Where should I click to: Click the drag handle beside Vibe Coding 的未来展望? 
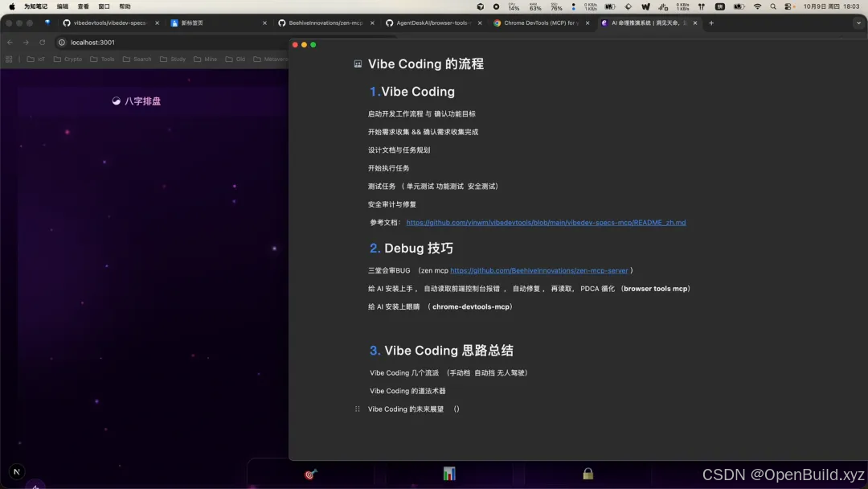coord(358,409)
